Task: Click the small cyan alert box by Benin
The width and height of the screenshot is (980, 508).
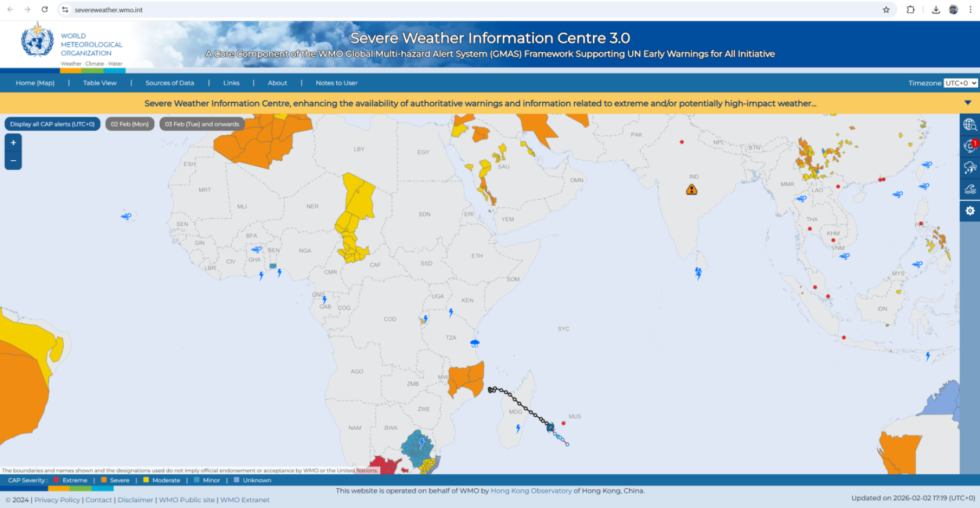Action: (273, 266)
